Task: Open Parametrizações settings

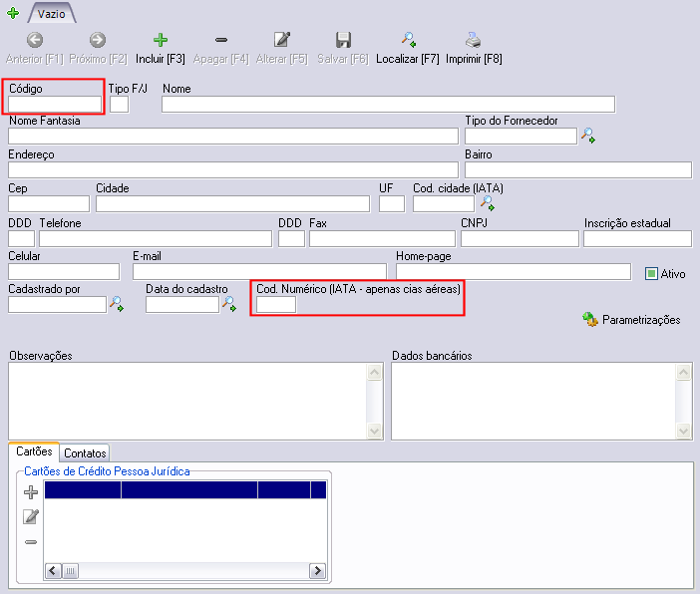Action: [632, 320]
